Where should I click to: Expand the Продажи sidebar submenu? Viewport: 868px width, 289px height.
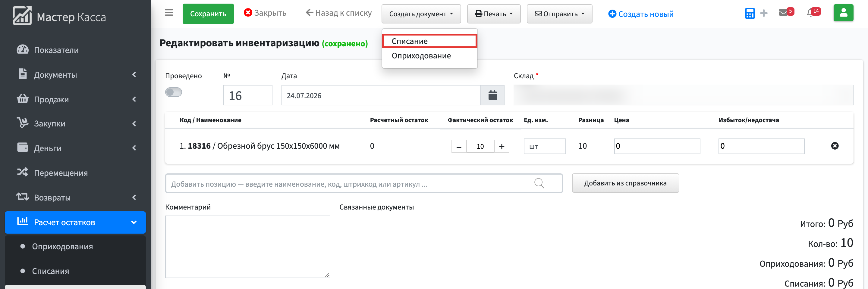tap(134, 99)
